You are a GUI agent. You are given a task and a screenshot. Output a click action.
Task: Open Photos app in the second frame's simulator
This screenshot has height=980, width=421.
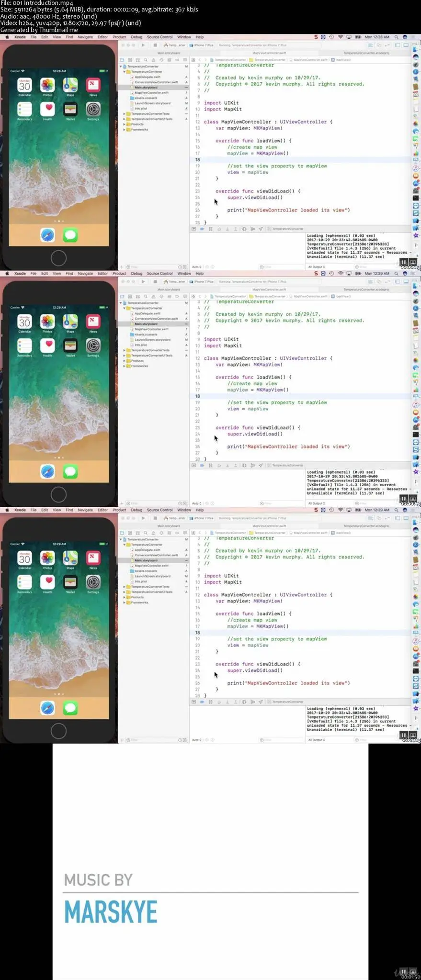(x=47, y=322)
